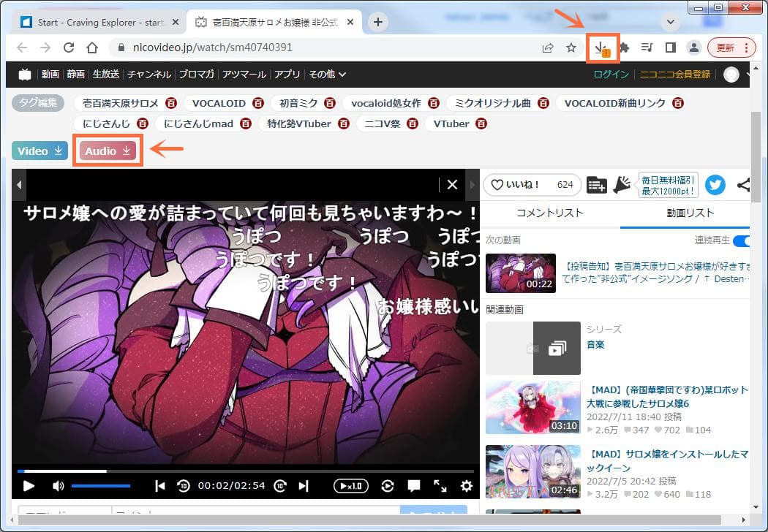The width and height of the screenshot is (768, 532).
Task: Seek to video start button
Action: click(159, 486)
